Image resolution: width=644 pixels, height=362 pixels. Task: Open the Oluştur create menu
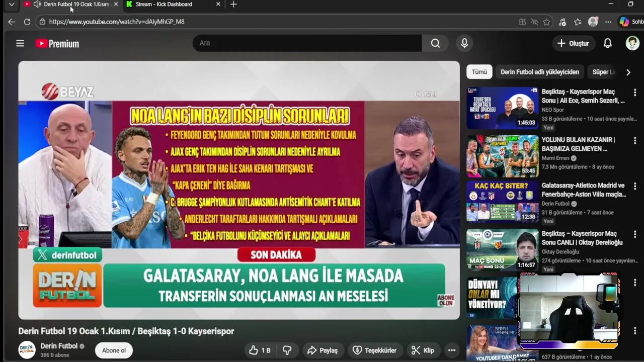click(x=573, y=43)
